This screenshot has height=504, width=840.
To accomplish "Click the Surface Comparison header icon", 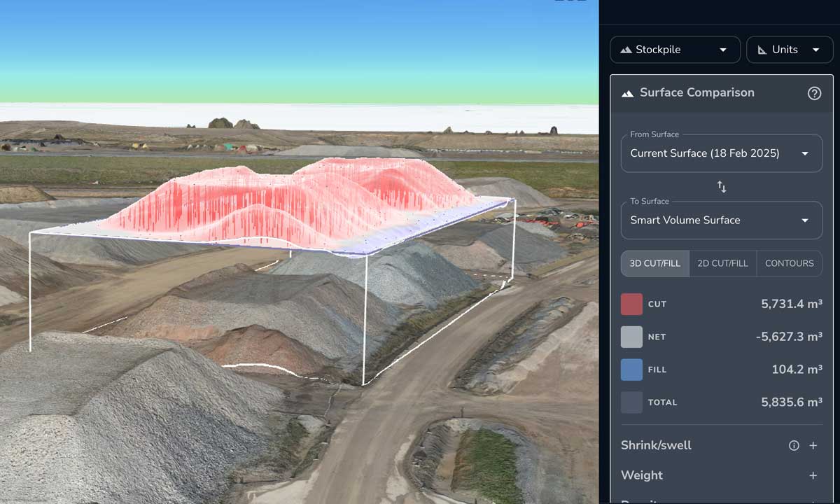I will point(627,93).
